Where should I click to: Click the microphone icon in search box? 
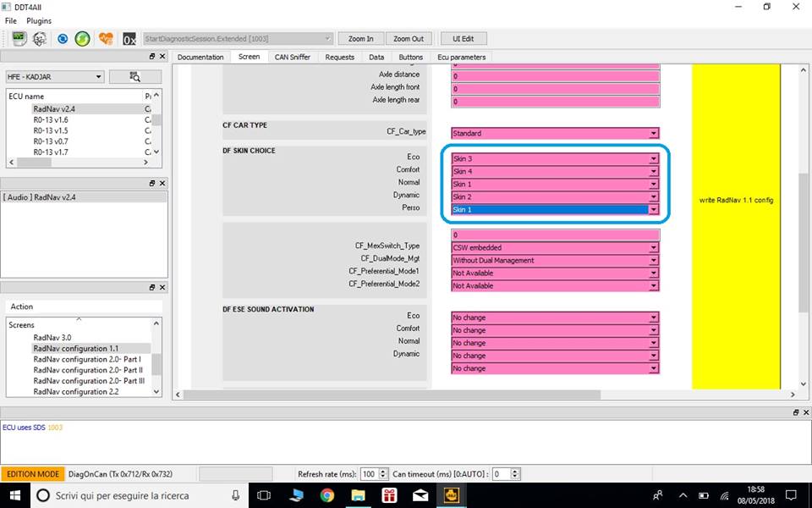pyautogui.click(x=236, y=495)
